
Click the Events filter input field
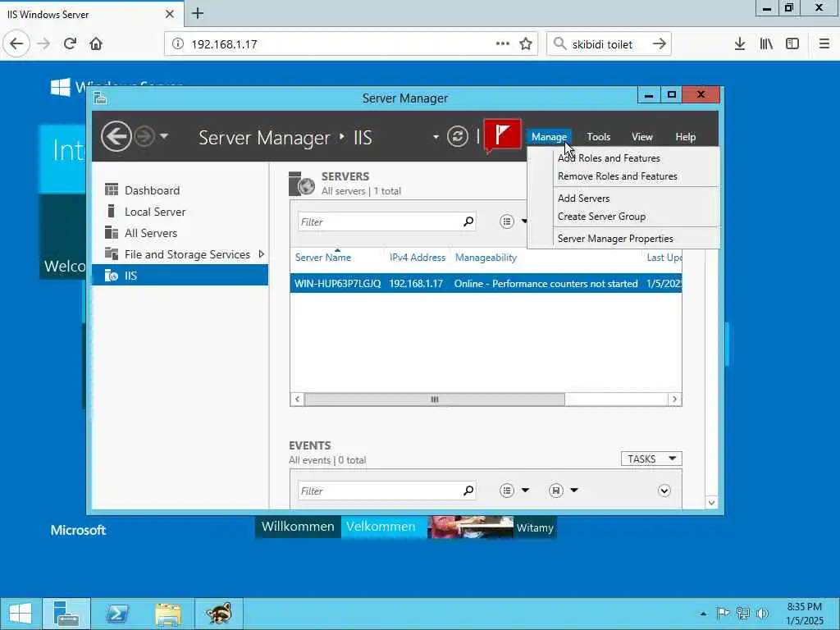379,491
